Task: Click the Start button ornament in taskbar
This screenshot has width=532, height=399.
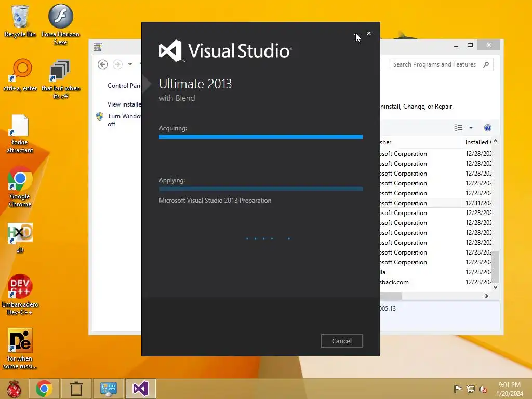Action: click(x=14, y=389)
